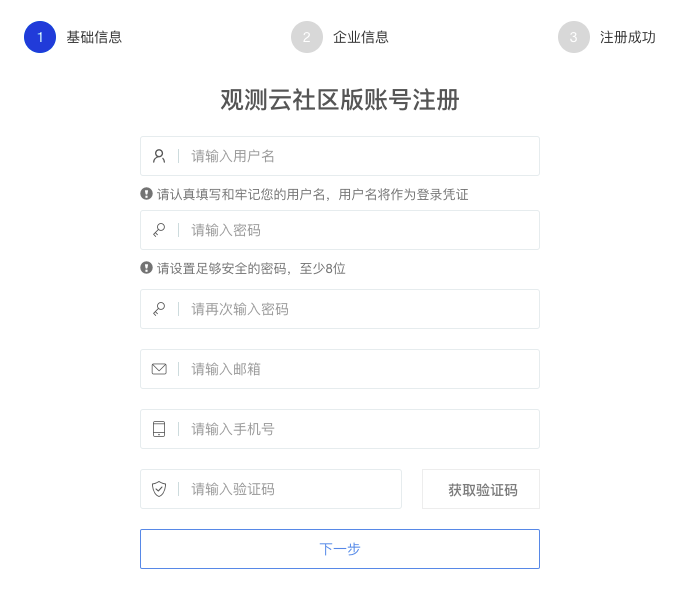Focus the 请再次输入密码 input field
Viewport: 693px width, 595px height.
tap(360, 309)
